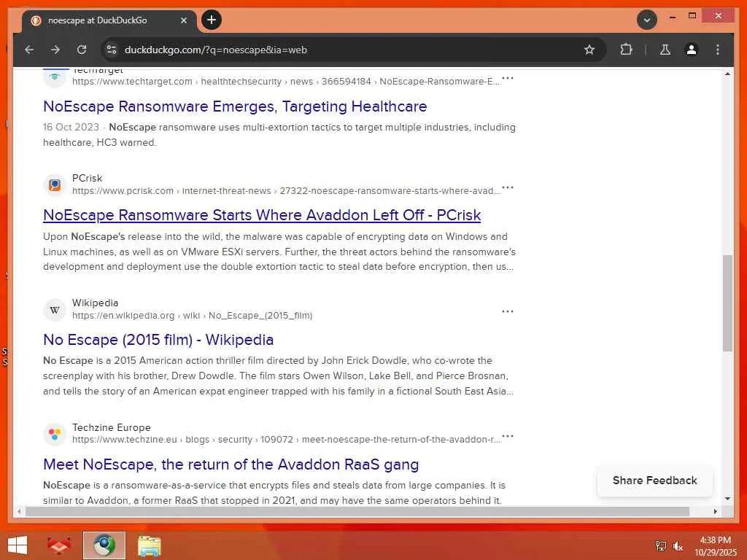Open NoEscape Ransomware Emerges, Targeting Healthcare link

click(x=235, y=106)
